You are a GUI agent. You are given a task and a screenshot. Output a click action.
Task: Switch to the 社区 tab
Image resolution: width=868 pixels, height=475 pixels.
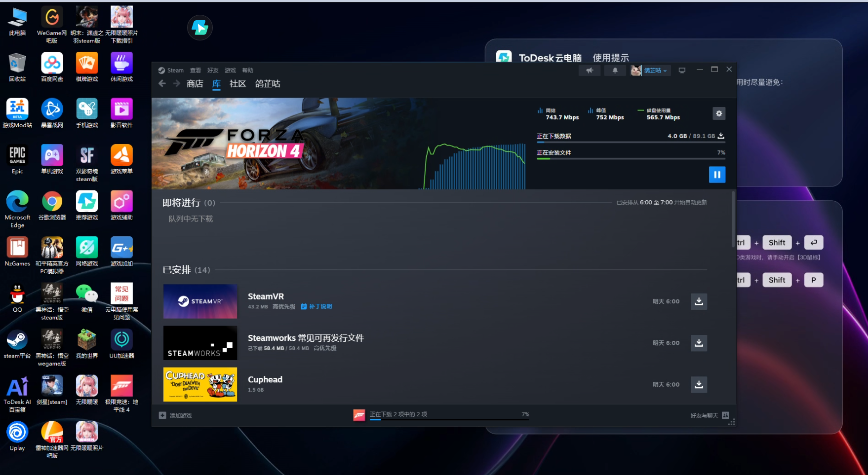click(237, 84)
